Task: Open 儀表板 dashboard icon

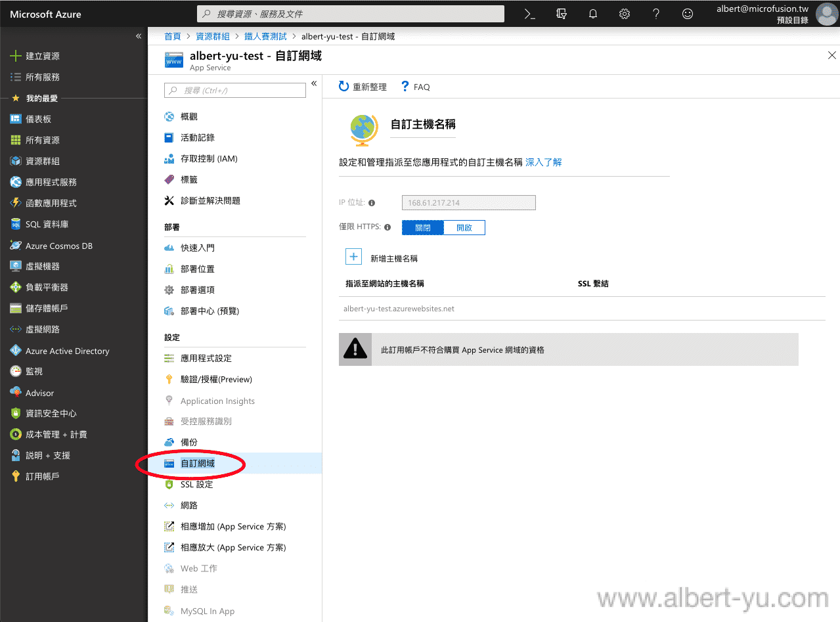Action: pos(16,119)
